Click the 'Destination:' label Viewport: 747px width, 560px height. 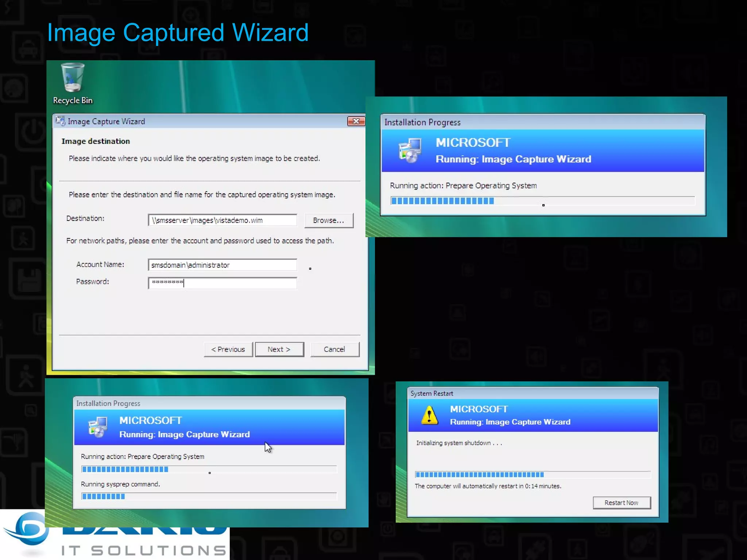click(x=85, y=218)
